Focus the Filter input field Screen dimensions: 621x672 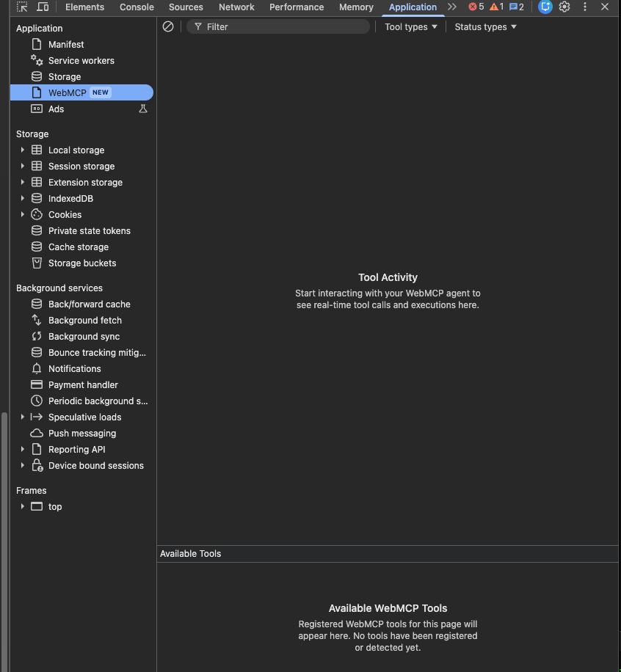coord(278,26)
